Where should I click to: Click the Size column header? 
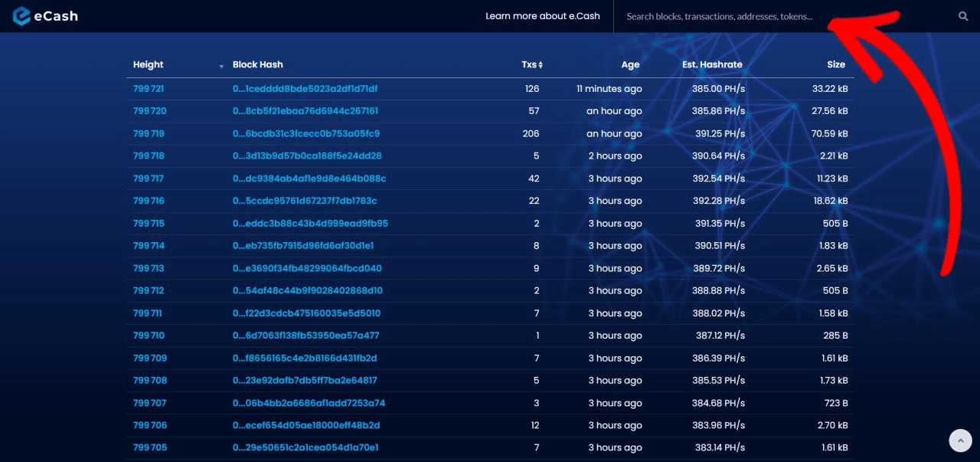pyautogui.click(x=836, y=64)
